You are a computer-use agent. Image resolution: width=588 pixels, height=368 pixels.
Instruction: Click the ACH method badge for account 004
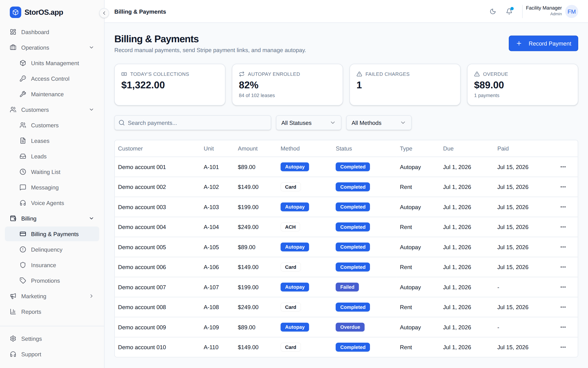pyautogui.click(x=290, y=227)
